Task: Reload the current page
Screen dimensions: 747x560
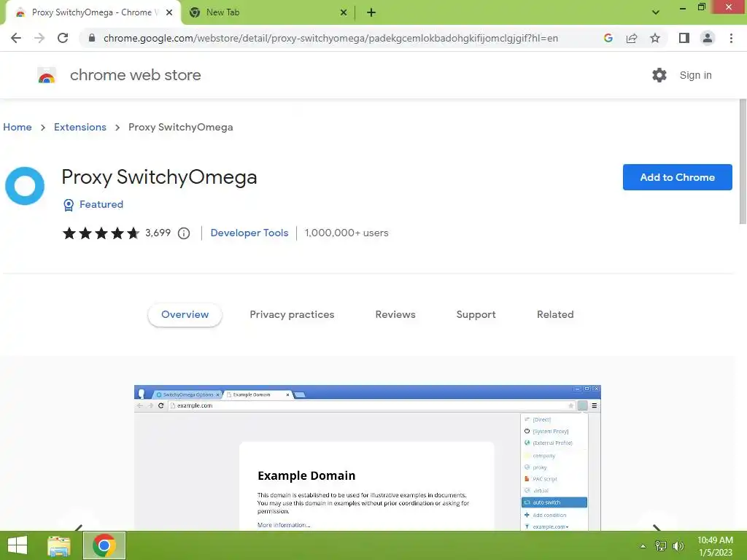Action: click(63, 38)
